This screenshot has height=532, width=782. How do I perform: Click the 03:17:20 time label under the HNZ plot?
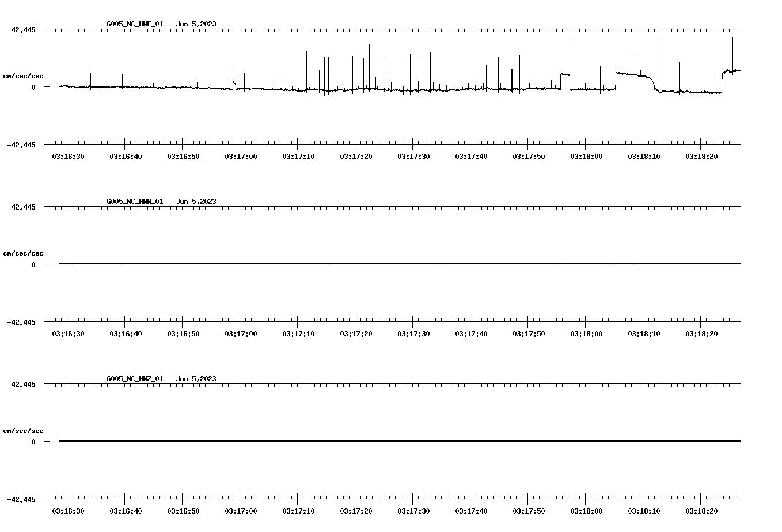click(x=356, y=511)
